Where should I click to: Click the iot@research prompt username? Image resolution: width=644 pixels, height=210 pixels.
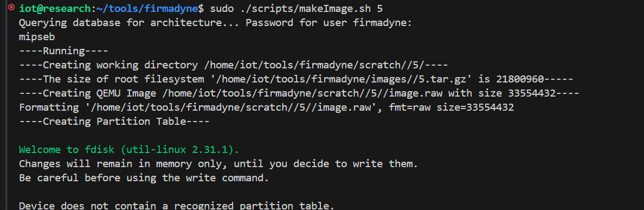click(55, 8)
